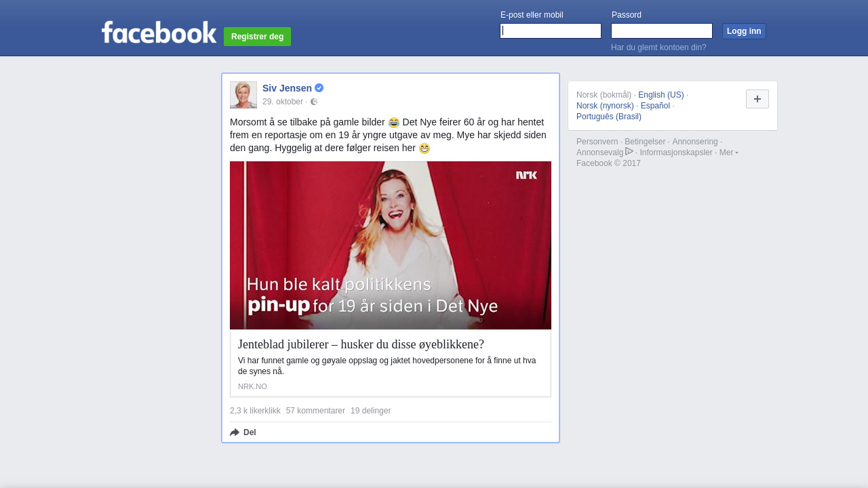
Task: Open the 19 delinger link
Action: 370,411
